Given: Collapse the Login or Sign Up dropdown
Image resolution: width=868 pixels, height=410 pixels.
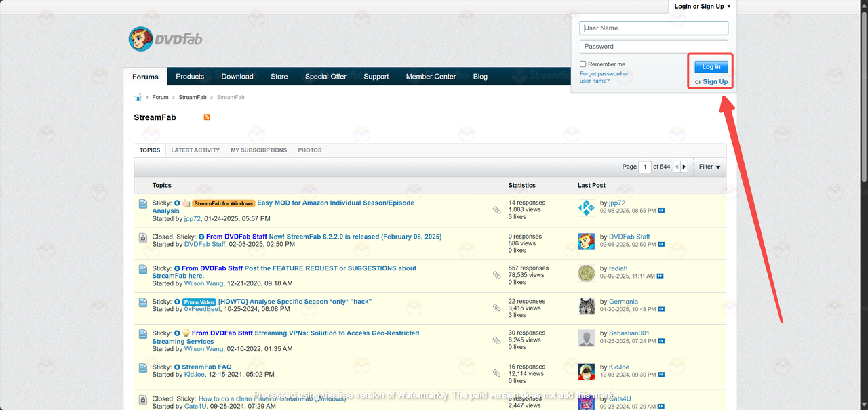Looking at the screenshot, I should tap(703, 7).
